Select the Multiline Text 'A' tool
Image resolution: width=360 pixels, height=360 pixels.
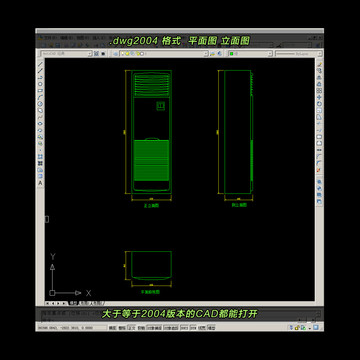(40, 183)
